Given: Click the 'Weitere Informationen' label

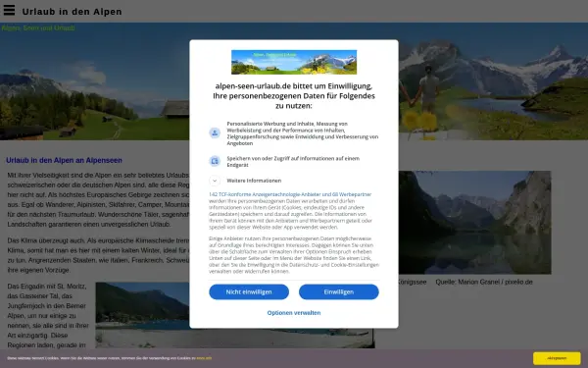Looking at the screenshot, I should click(254, 181).
